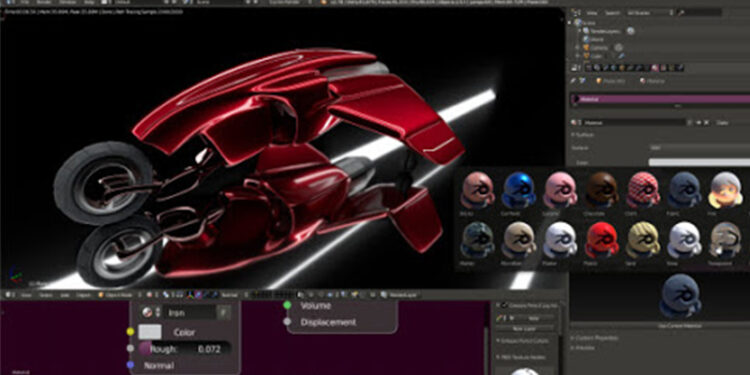This screenshot has height=375, width=750.
Task: Open the Outliner Search menu
Action: [x=613, y=13]
